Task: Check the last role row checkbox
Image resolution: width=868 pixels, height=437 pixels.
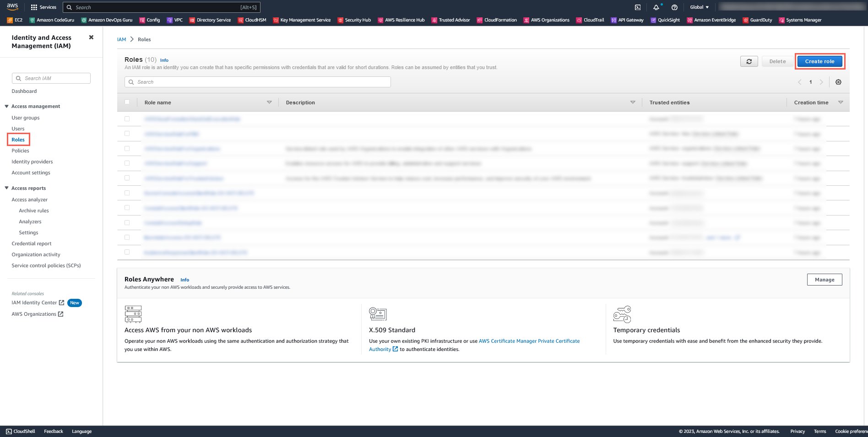Action: [x=127, y=252]
